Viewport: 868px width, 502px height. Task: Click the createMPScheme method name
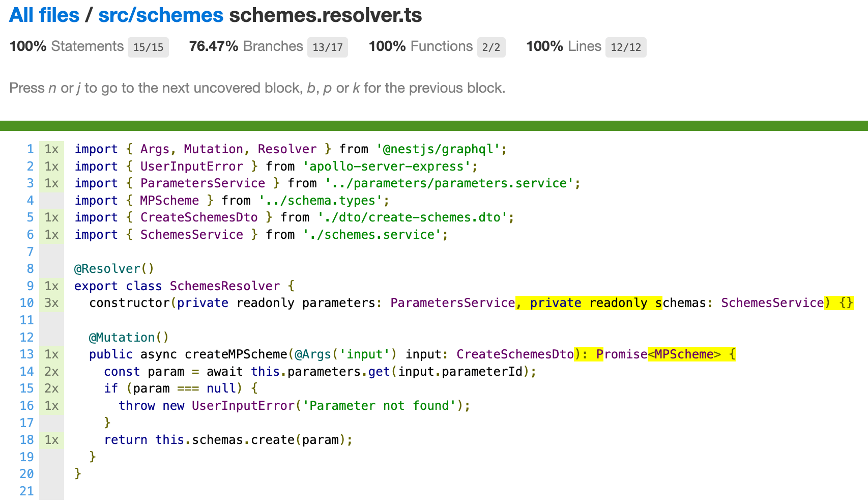(x=236, y=354)
